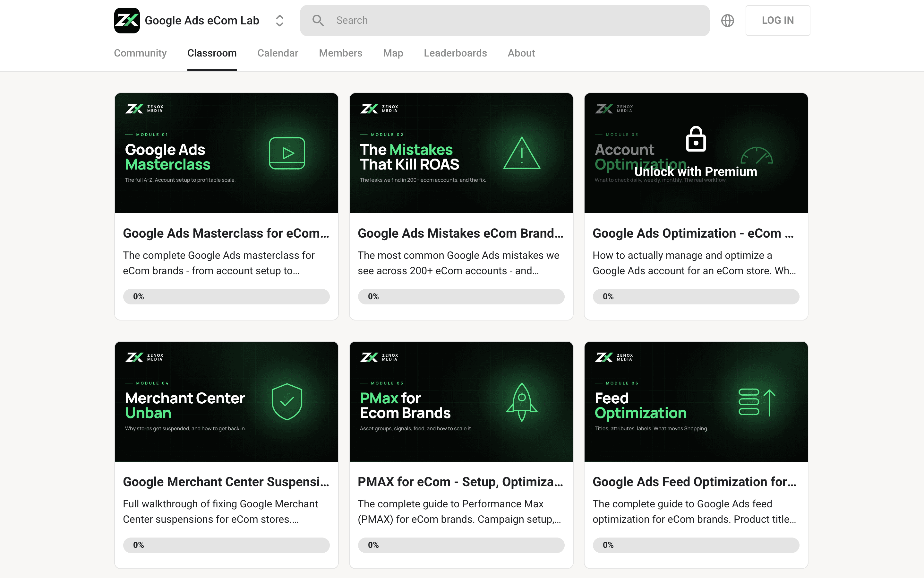
Task: Click the Masterclass course 0% progress bar
Action: pos(226,297)
